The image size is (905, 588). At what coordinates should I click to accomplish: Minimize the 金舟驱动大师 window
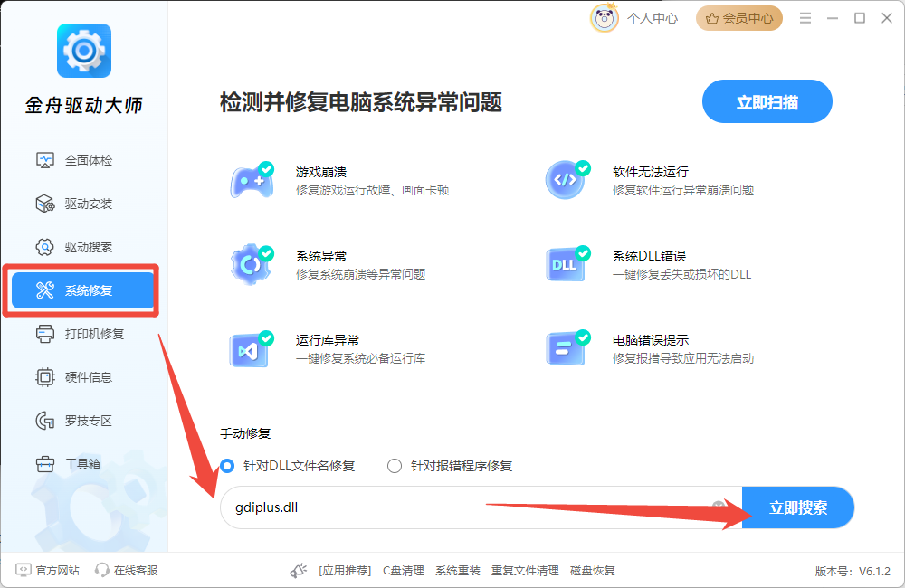pyautogui.click(x=833, y=18)
